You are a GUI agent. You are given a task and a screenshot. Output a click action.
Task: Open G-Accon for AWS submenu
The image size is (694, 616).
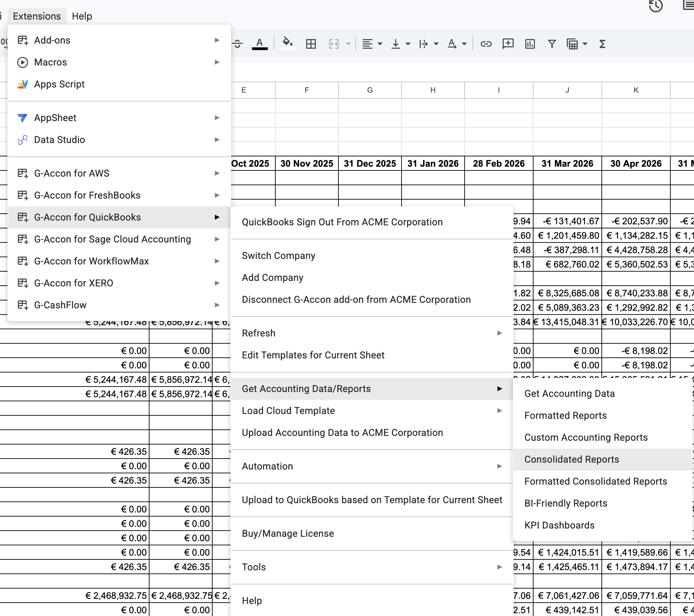click(119, 173)
